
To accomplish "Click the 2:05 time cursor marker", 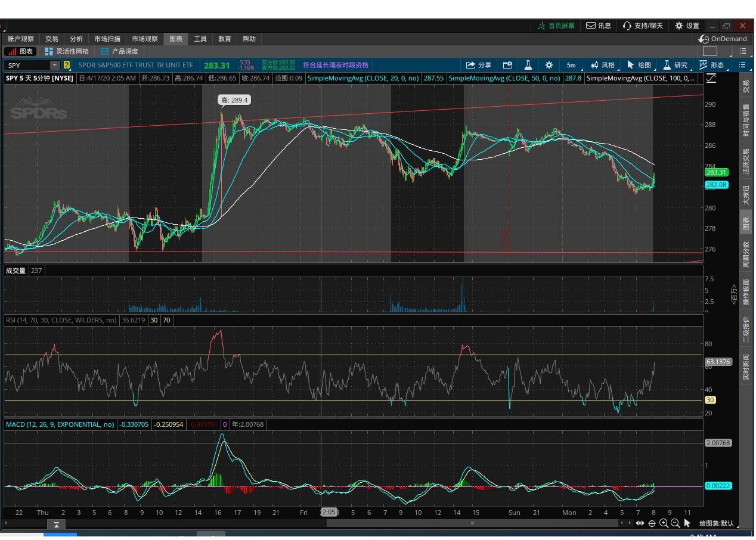I will 329,513.
